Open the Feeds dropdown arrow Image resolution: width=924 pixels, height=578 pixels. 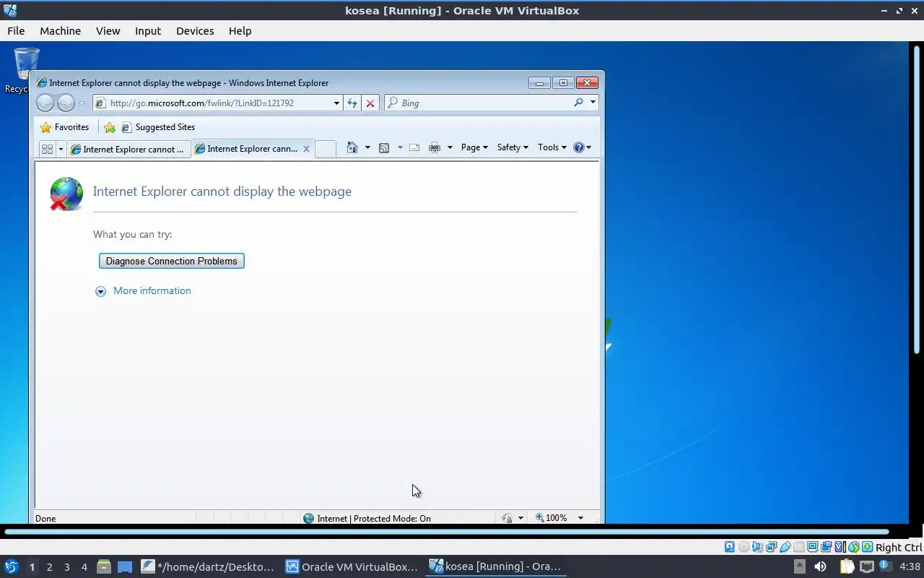(x=400, y=147)
